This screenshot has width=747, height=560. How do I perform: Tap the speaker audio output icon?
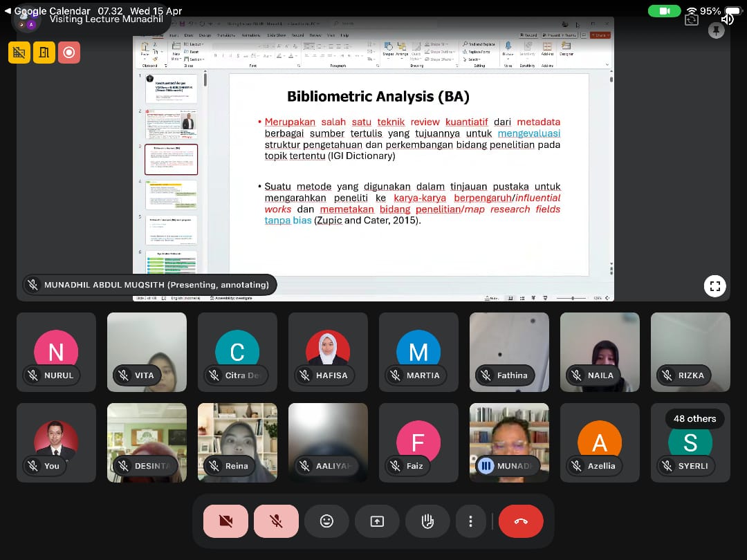[x=726, y=19]
